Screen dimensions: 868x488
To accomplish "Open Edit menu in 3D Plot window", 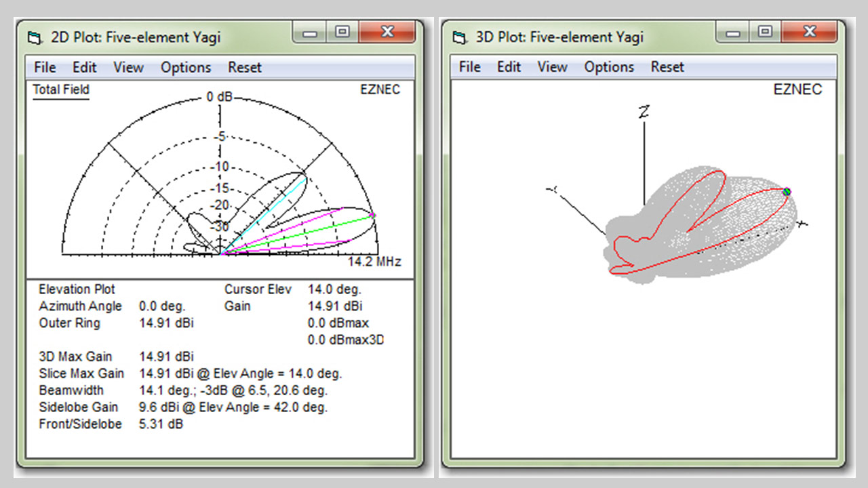I will click(509, 66).
